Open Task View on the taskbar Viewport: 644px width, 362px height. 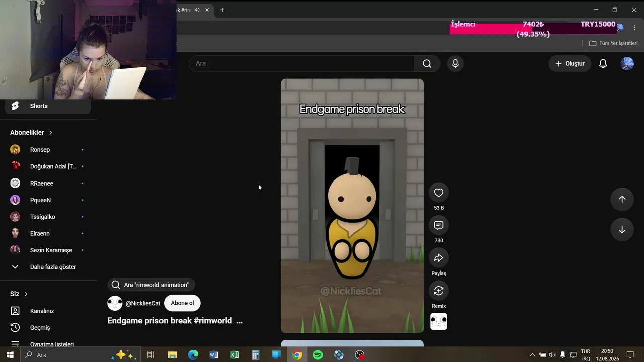click(x=150, y=355)
